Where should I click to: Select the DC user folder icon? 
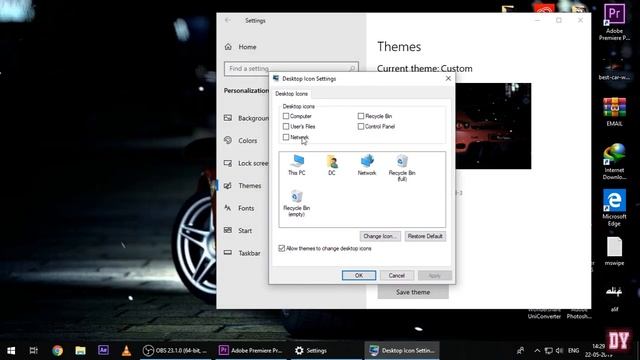(x=332, y=165)
